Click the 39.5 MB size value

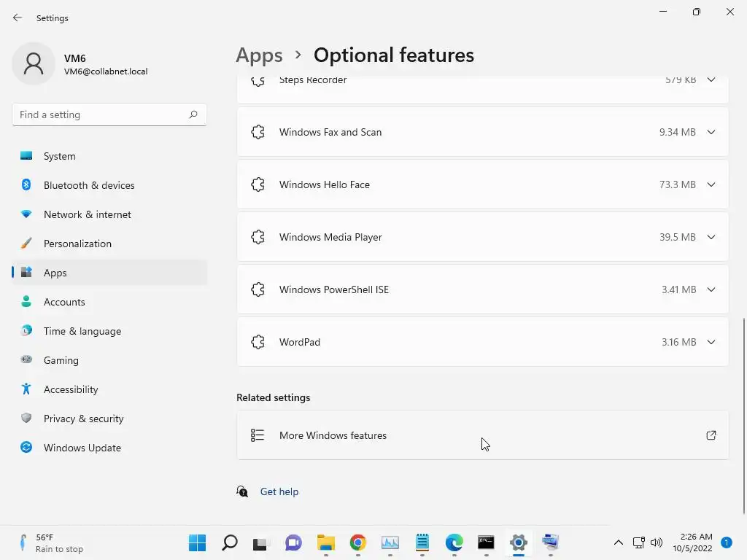[678, 237]
